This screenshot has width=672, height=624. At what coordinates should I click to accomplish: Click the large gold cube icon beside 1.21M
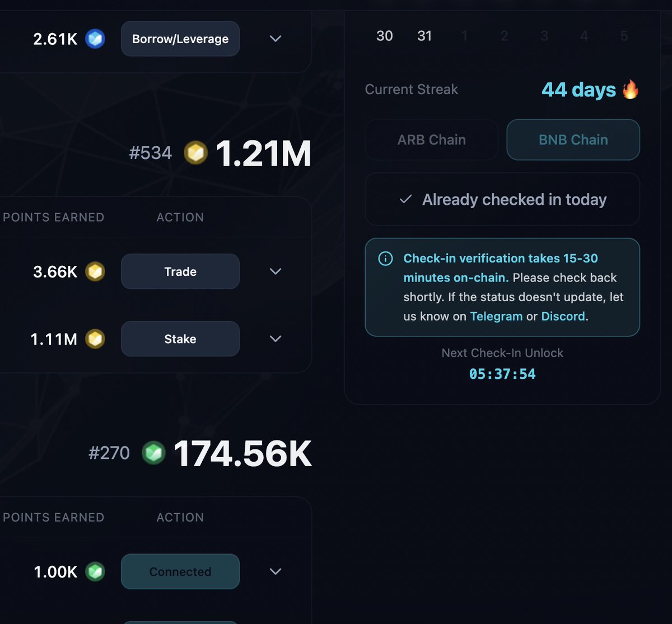click(196, 153)
